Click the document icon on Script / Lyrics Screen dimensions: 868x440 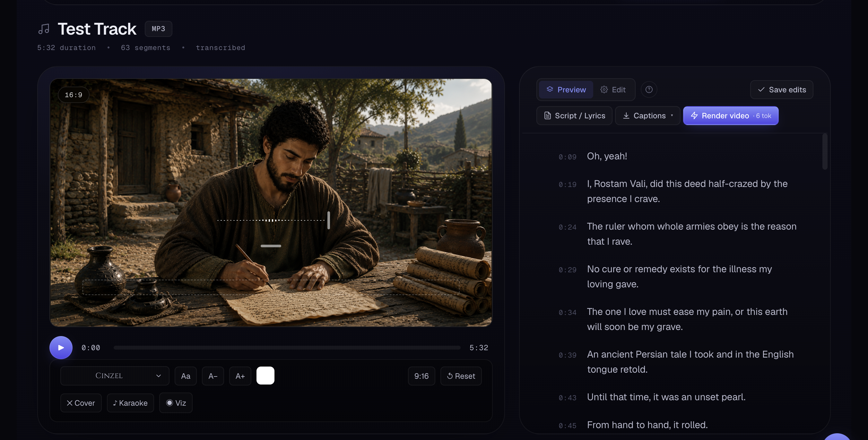(548, 115)
